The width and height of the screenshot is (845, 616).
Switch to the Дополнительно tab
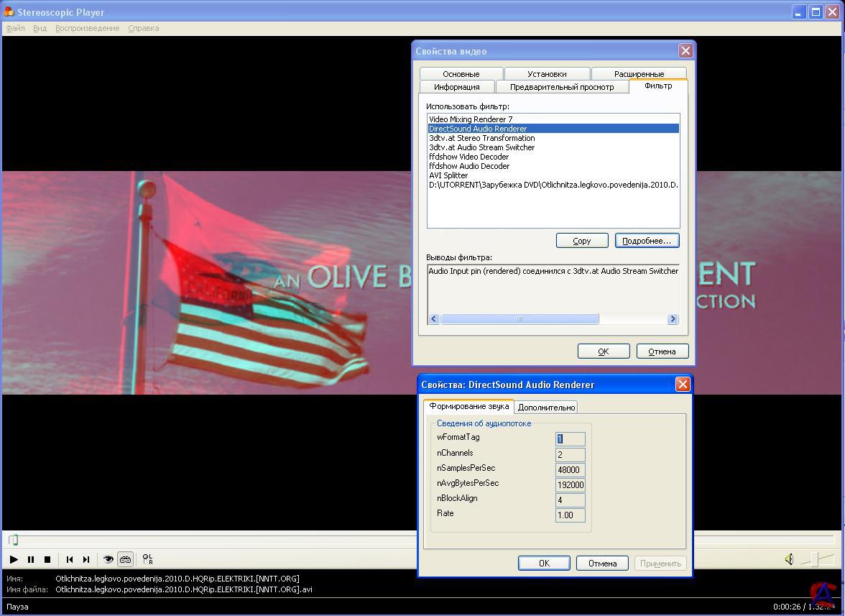547,408
